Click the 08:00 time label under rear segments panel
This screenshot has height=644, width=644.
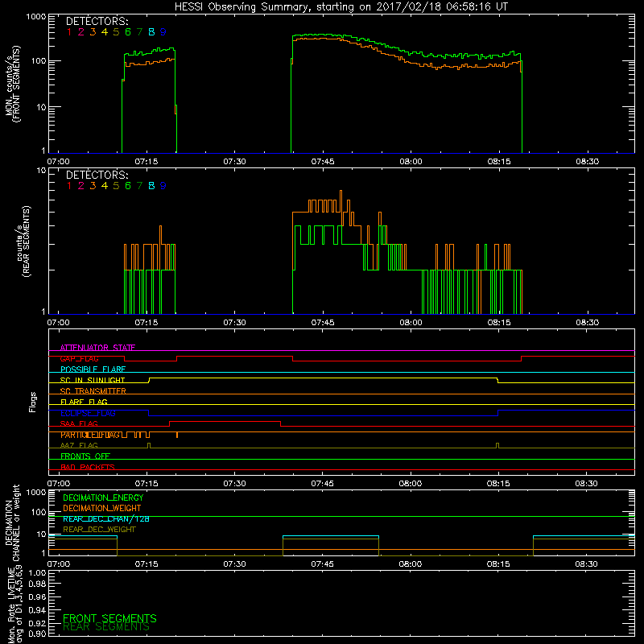tap(411, 323)
